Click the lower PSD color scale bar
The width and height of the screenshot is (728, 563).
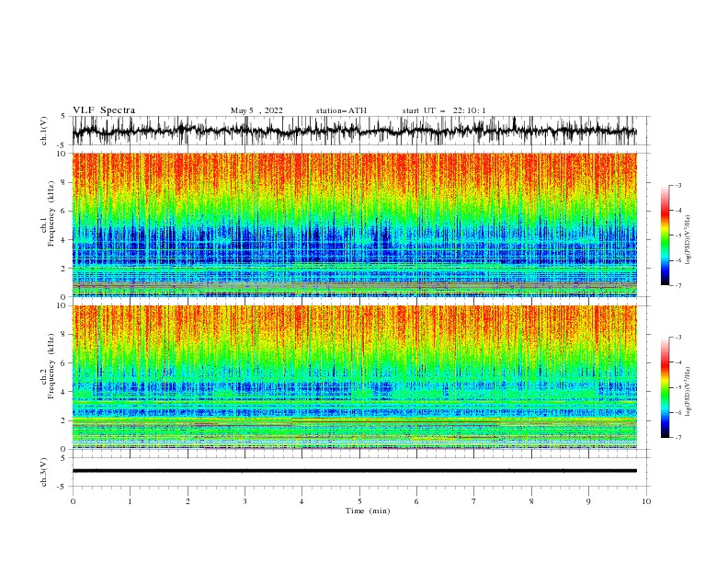[x=665, y=387]
